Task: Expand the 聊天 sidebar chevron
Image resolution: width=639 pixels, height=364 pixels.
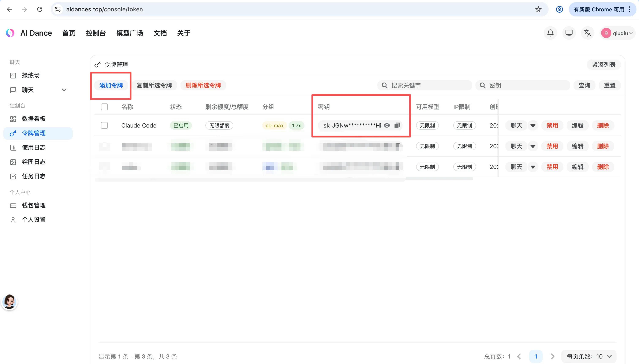Action: [x=64, y=90]
